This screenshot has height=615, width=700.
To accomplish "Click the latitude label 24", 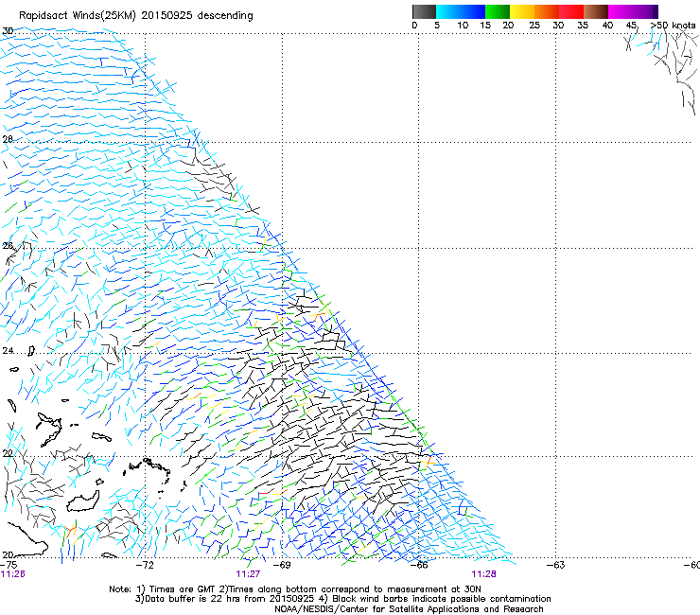I will [x=8, y=351].
